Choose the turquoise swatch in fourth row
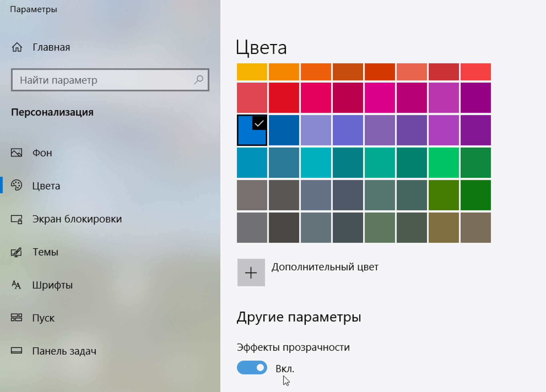 (x=316, y=163)
